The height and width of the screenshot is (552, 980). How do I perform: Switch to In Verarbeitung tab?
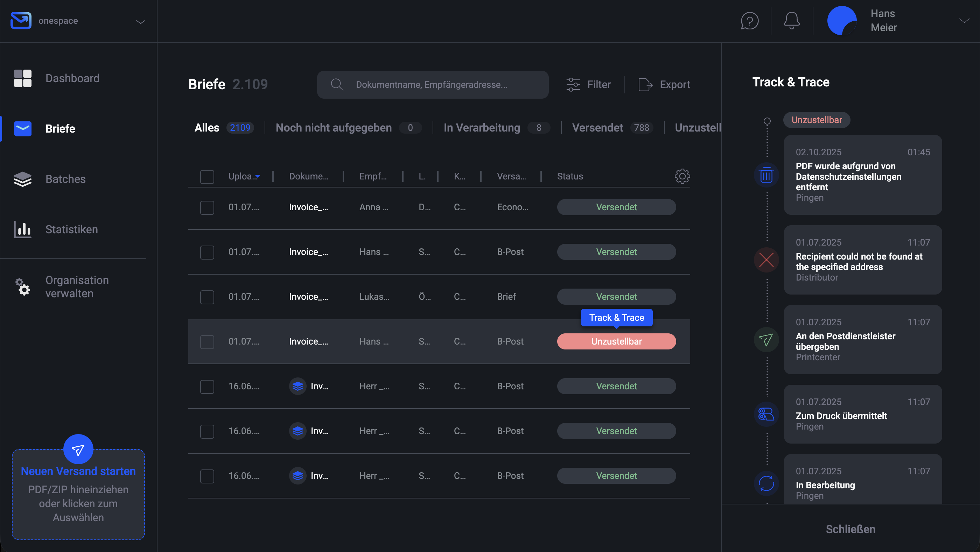[482, 128]
